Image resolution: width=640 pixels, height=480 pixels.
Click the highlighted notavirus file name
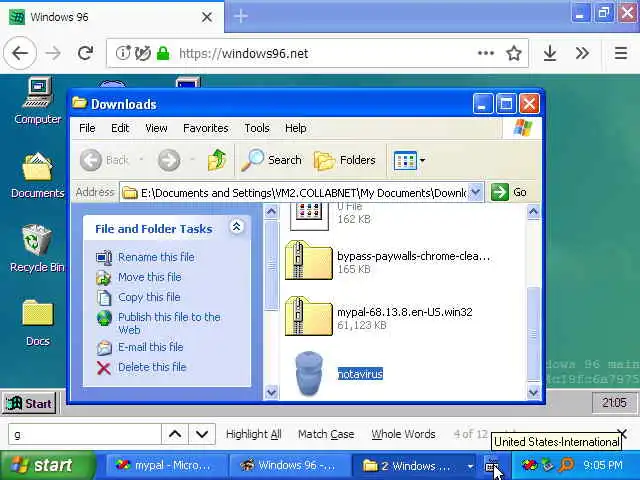point(360,374)
